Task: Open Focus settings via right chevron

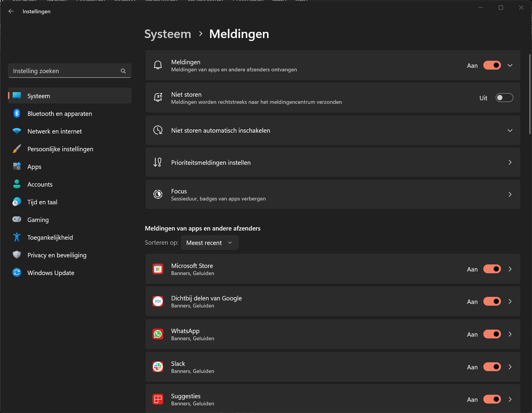Action: [510, 194]
